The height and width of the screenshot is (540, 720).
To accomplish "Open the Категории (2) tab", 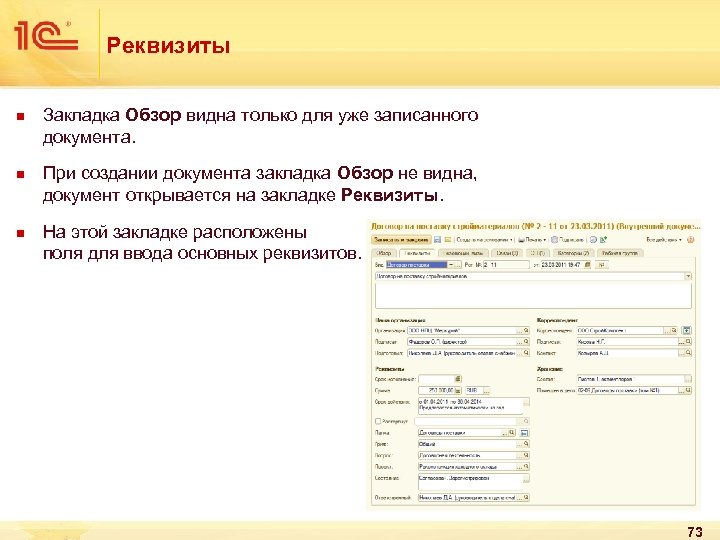I will click(573, 253).
